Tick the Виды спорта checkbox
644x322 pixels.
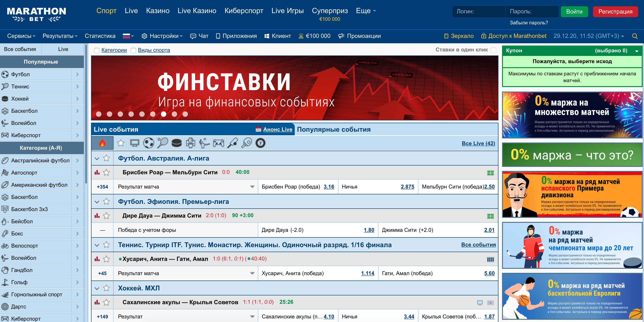click(x=133, y=50)
